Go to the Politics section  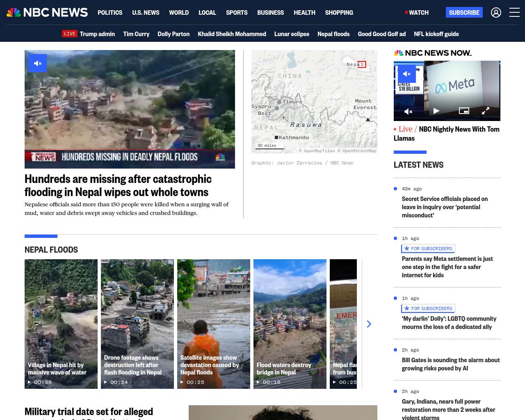click(x=110, y=13)
